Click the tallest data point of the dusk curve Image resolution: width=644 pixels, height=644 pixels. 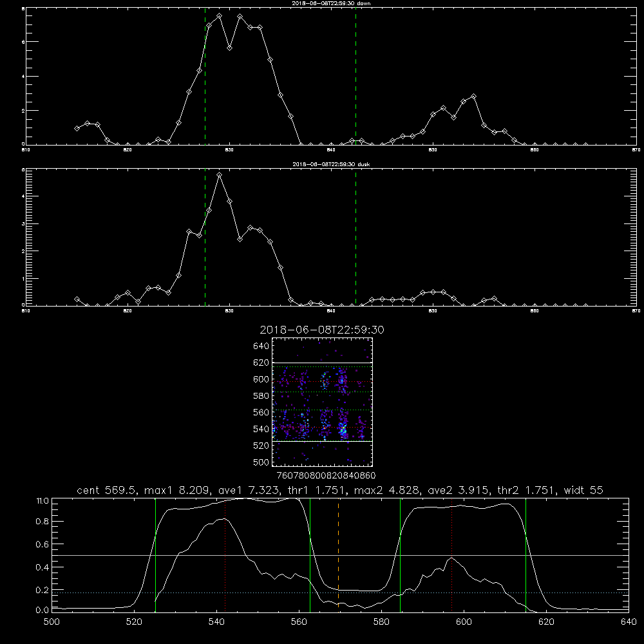coord(220,175)
